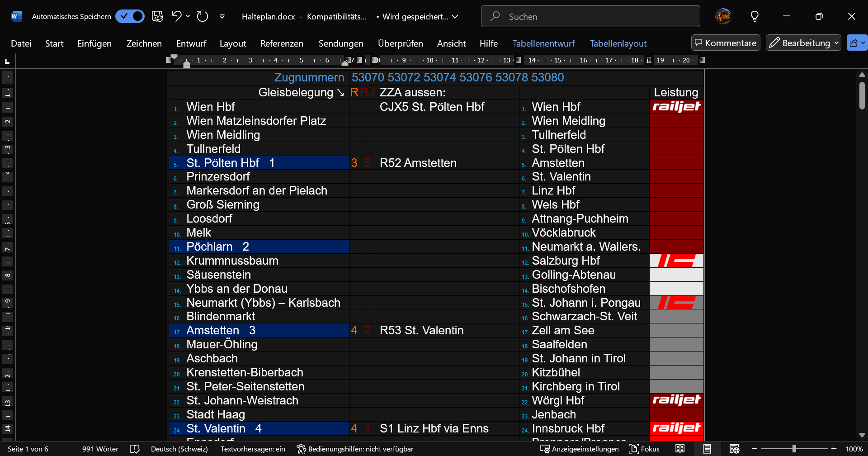Switch to Web Layout view icon
Screen dimensions: 868x456
click(734, 449)
